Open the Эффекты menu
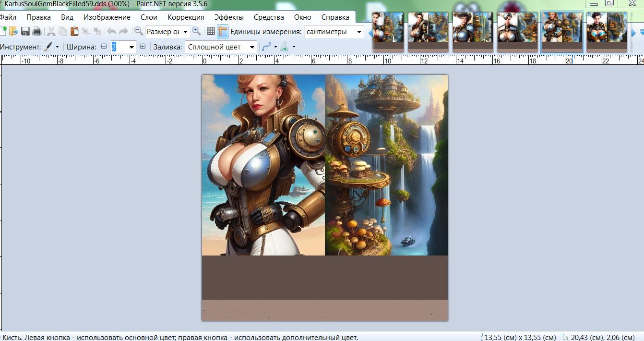This screenshot has width=644, height=341. click(x=229, y=17)
